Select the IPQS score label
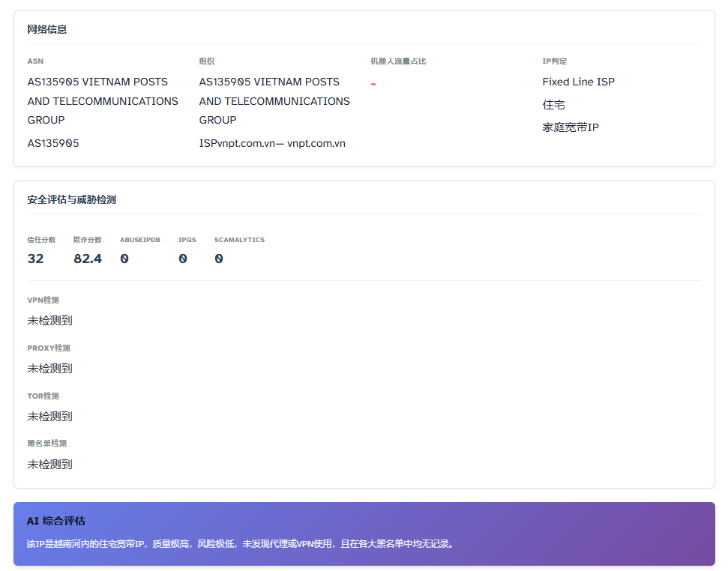 click(x=187, y=240)
